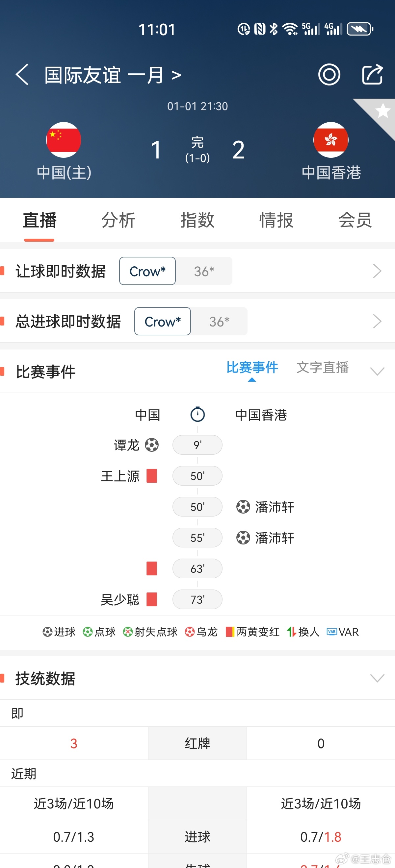The height and width of the screenshot is (868, 395).
Task: Select Crow* in 让球即时数据 row
Action: 147,271
